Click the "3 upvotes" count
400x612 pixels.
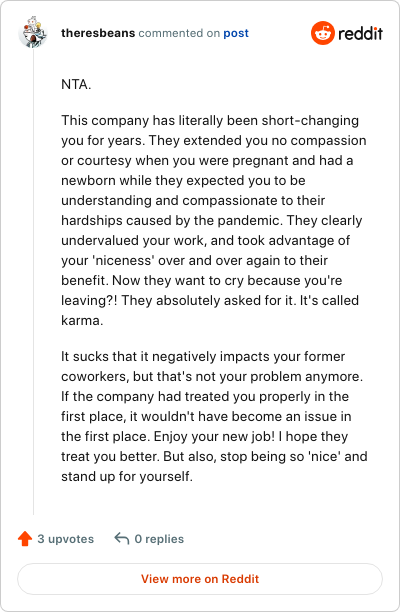click(66, 539)
